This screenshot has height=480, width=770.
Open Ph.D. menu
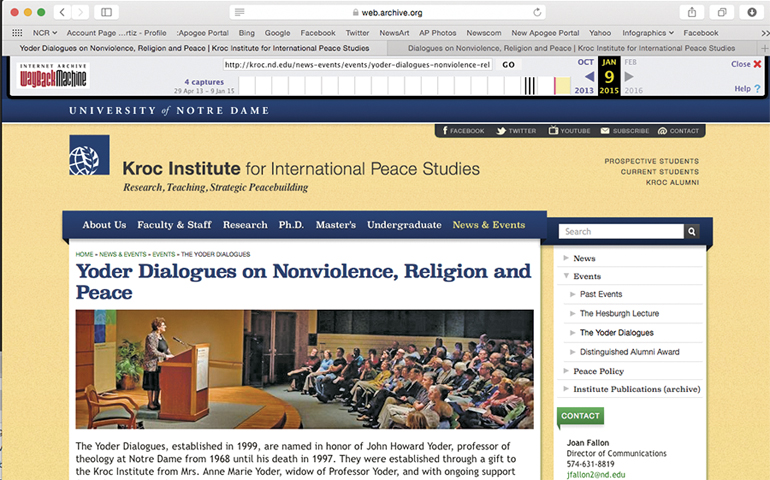coord(291,225)
